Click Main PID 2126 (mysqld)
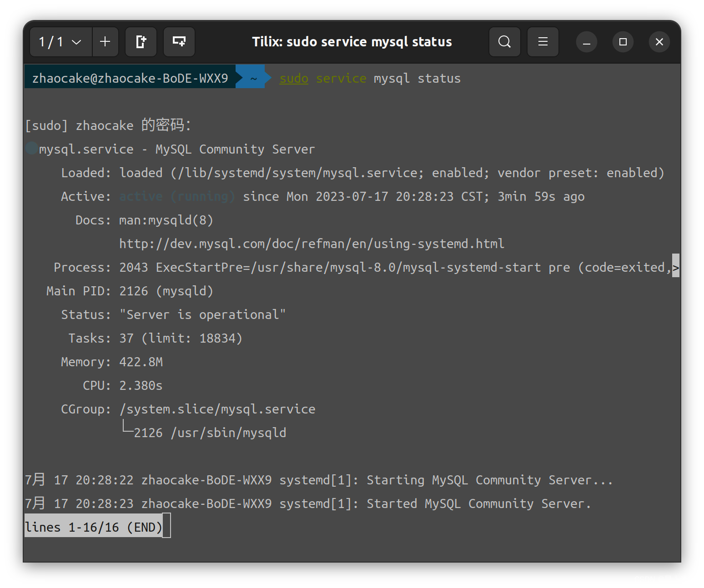The image size is (704, 588). pos(130,291)
